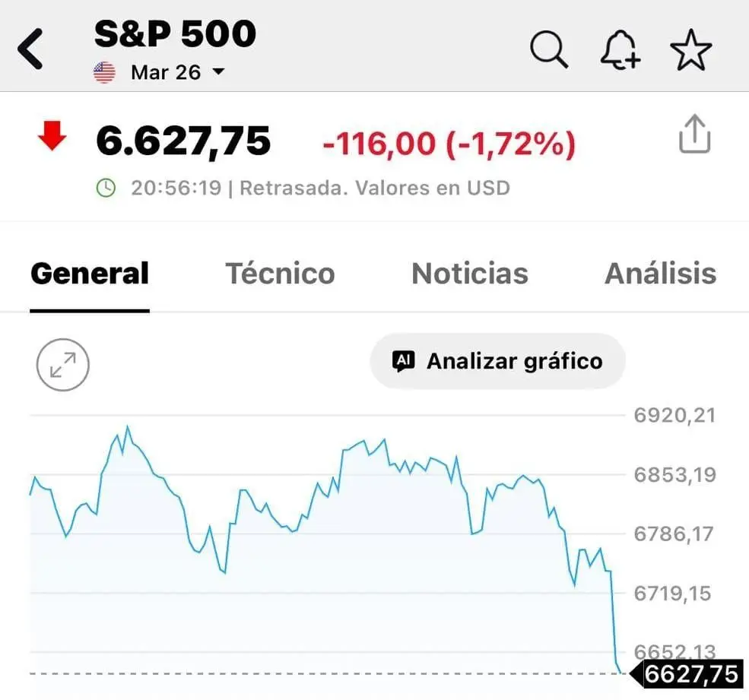Tap the green clock icon
749x700 pixels.
[x=106, y=188]
